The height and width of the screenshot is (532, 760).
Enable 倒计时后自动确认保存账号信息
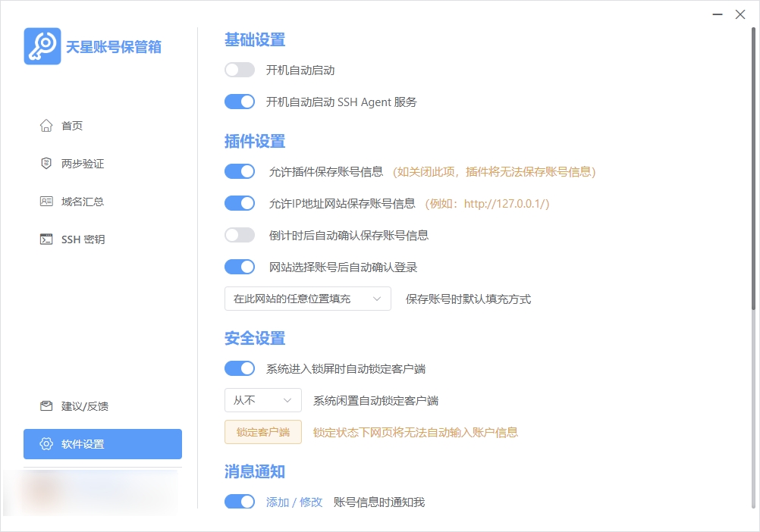click(x=240, y=235)
